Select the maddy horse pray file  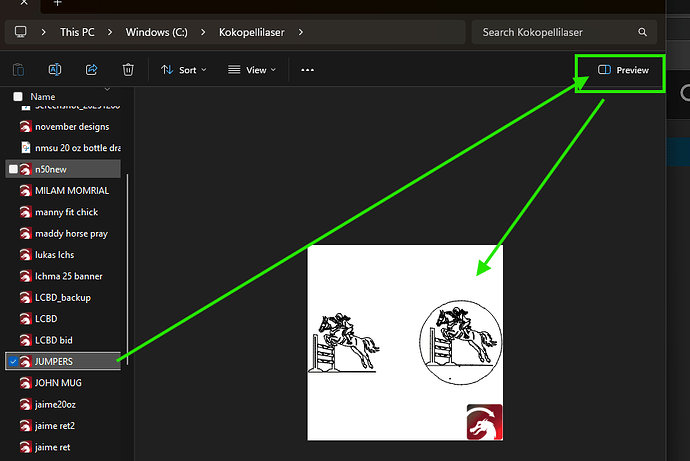pyautogui.click(x=71, y=234)
